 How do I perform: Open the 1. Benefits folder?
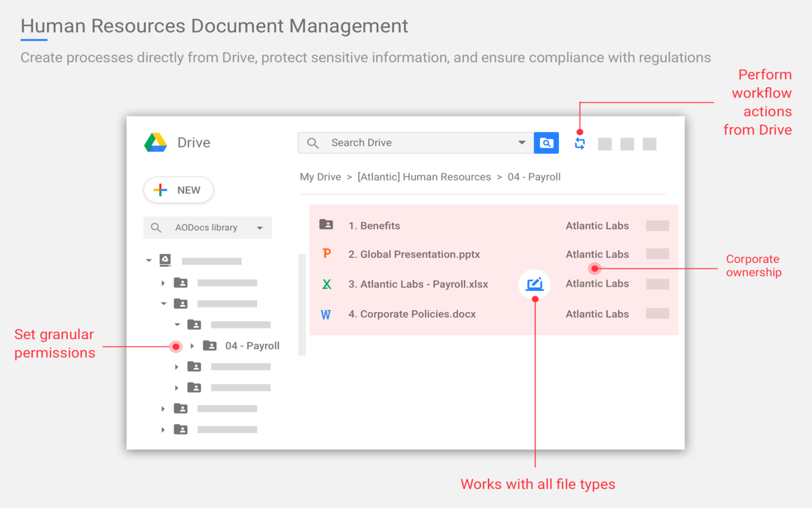point(374,225)
